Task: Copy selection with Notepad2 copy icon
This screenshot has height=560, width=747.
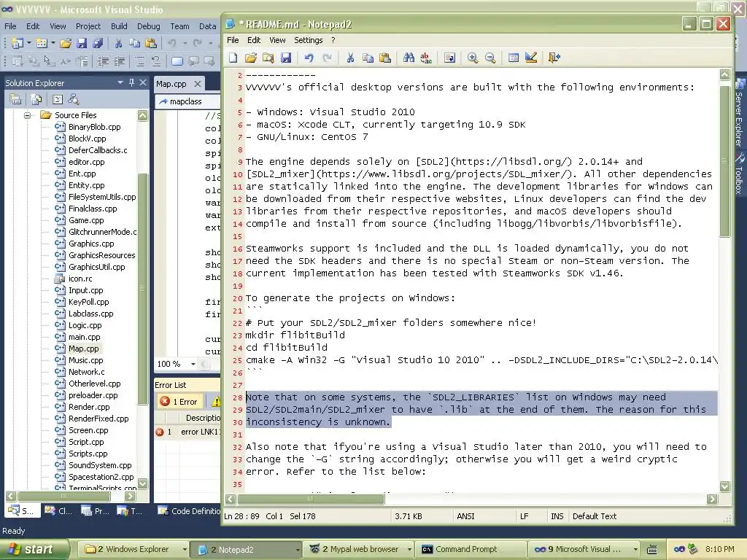Action: click(368, 58)
